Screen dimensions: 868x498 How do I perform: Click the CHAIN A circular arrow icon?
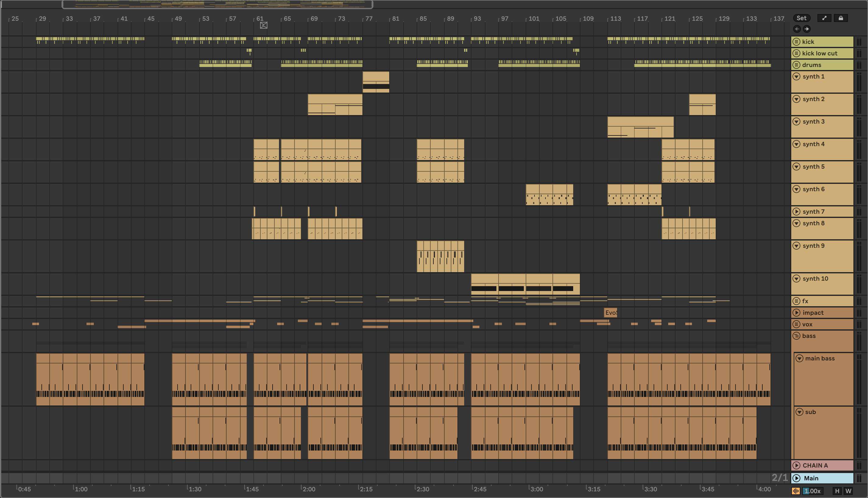click(796, 465)
